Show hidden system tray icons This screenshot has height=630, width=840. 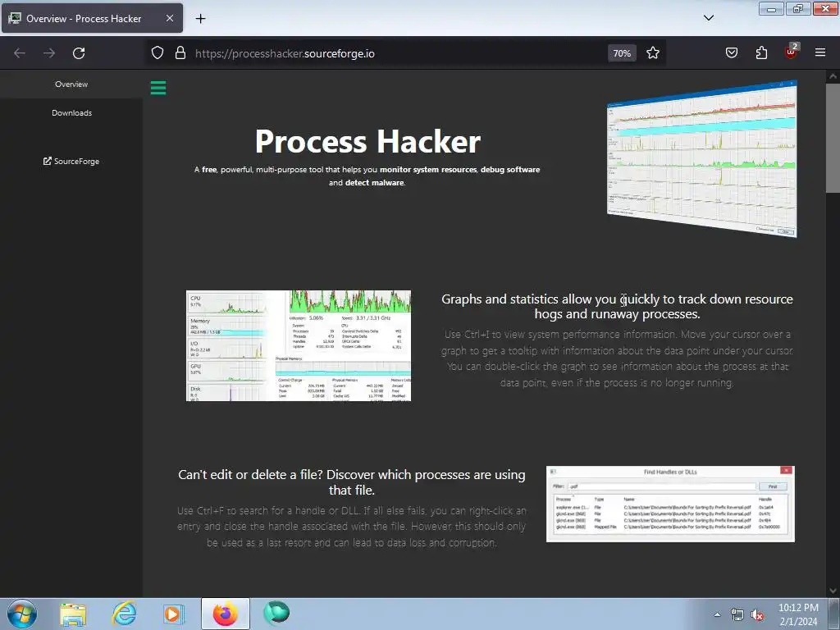point(717,614)
